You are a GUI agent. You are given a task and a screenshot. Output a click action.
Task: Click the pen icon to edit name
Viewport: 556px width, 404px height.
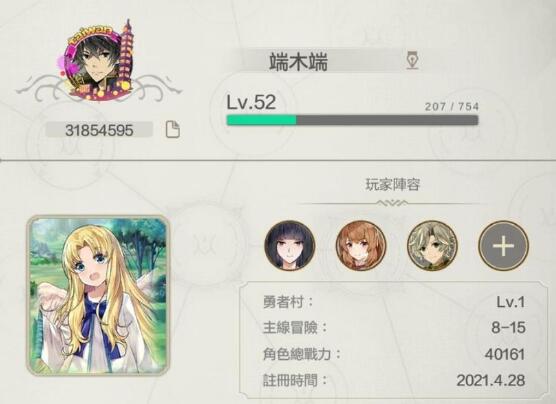coord(412,61)
